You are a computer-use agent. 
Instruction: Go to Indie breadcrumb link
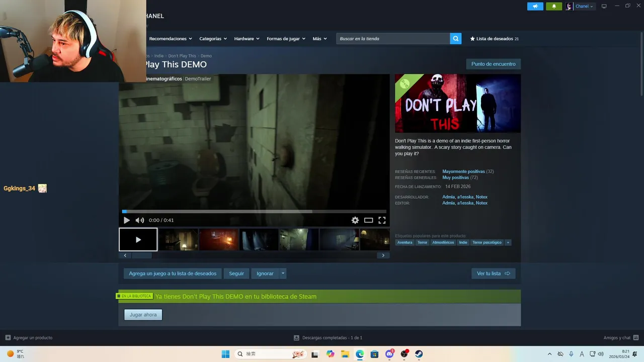click(x=159, y=56)
